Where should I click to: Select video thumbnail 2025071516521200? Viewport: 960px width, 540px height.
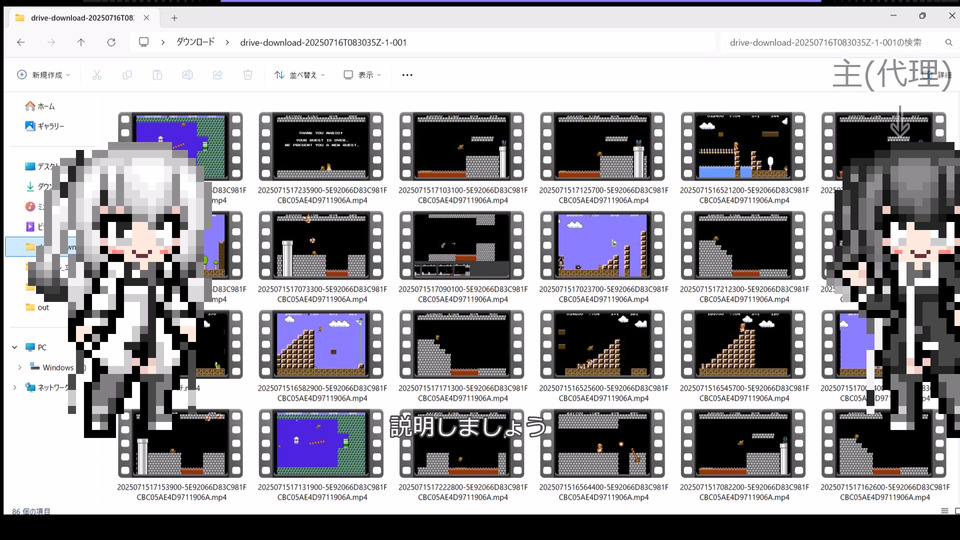(744, 146)
